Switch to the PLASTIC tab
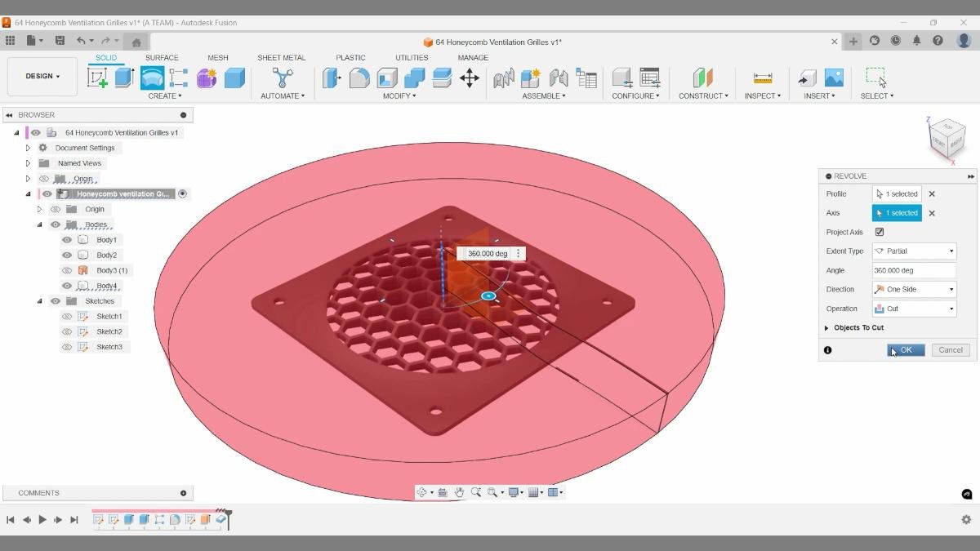This screenshot has width=980, height=551. click(350, 58)
